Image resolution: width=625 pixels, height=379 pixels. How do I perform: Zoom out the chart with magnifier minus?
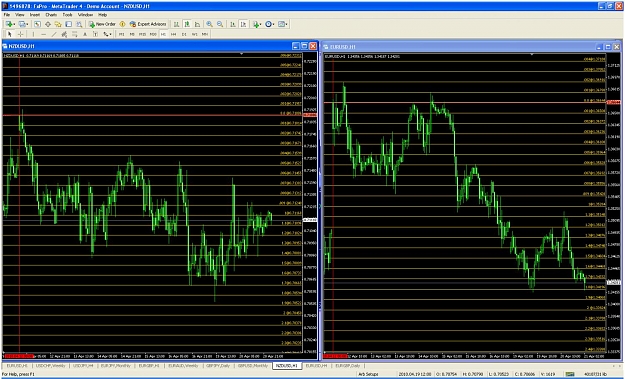point(220,24)
